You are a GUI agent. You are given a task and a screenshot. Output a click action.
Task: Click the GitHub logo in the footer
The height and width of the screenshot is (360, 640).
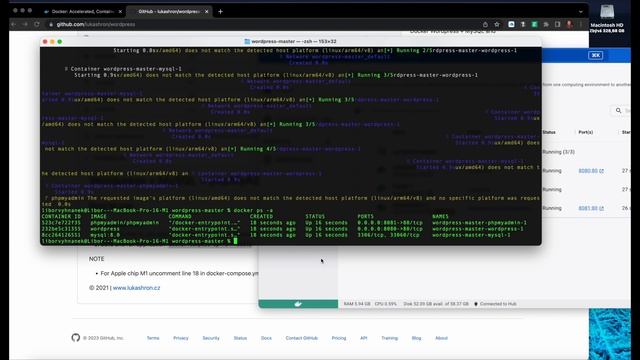pyautogui.click(x=76, y=338)
